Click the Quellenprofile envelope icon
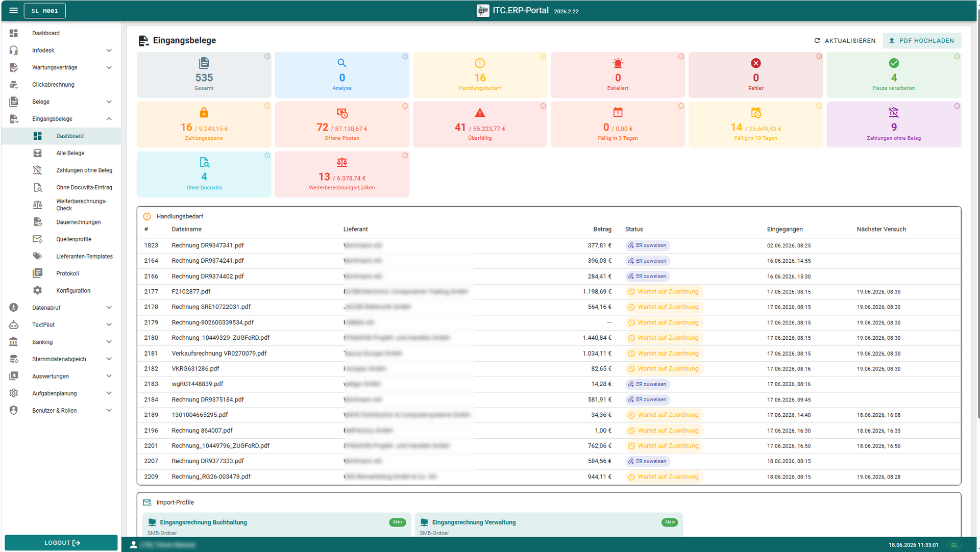The height and width of the screenshot is (552, 980). click(38, 239)
